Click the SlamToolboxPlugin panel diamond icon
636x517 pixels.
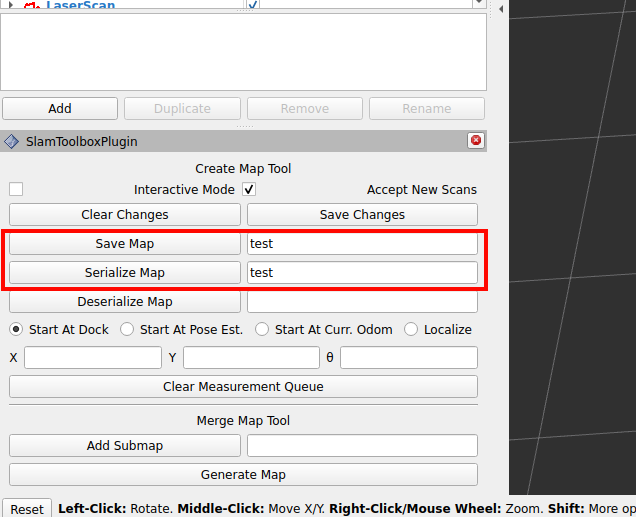pos(12,142)
